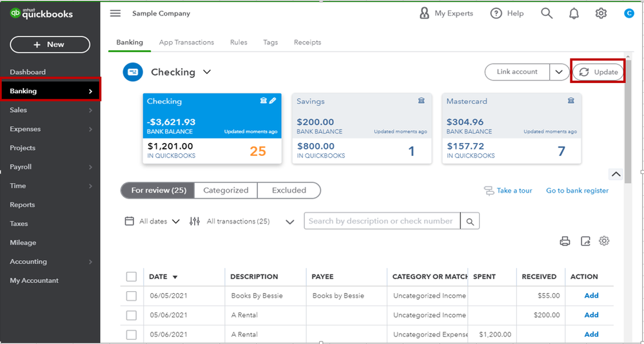The width and height of the screenshot is (644, 344).
Task: Click the filter sliders icon
Action: tap(195, 221)
